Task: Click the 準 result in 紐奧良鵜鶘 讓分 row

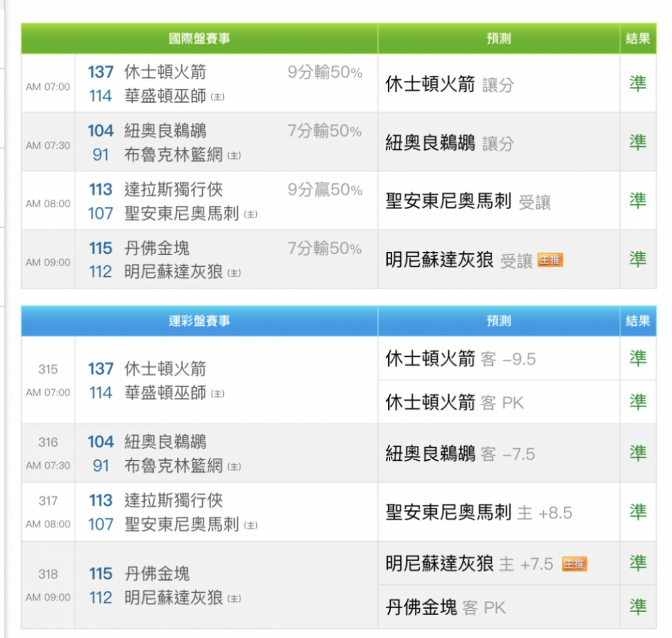Action: pyautogui.click(x=638, y=142)
